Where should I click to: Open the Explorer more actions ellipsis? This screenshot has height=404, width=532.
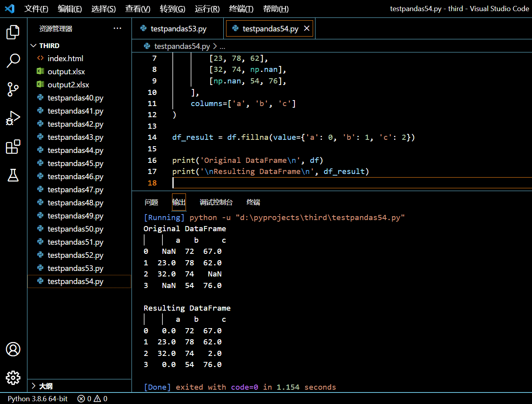(x=117, y=28)
